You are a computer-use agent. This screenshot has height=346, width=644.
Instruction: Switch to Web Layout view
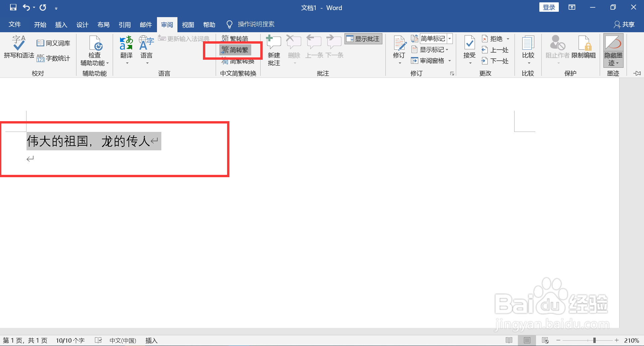point(545,340)
